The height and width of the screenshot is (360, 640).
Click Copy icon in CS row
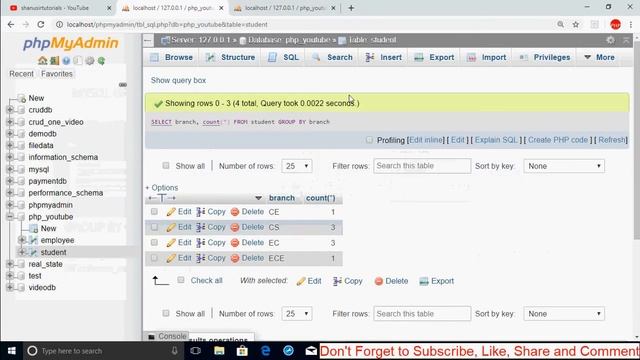click(x=201, y=227)
